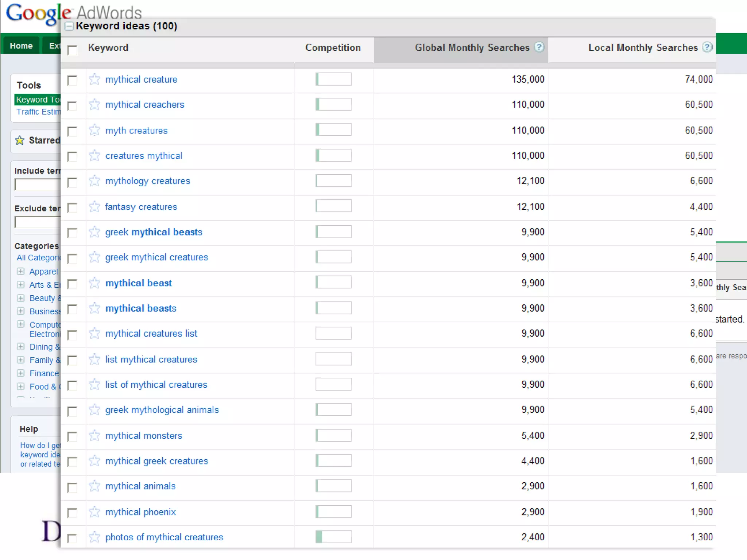Screen dimensions: 747x560
Task: Click the yellow star beside Starred
Action: pyautogui.click(x=20, y=140)
